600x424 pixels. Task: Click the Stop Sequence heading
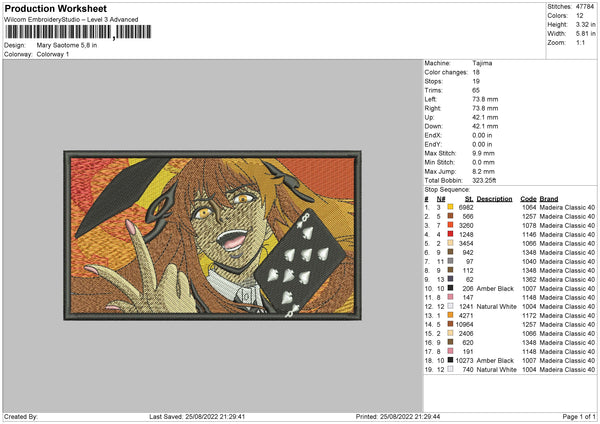pyautogui.click(x=447, y=189)
